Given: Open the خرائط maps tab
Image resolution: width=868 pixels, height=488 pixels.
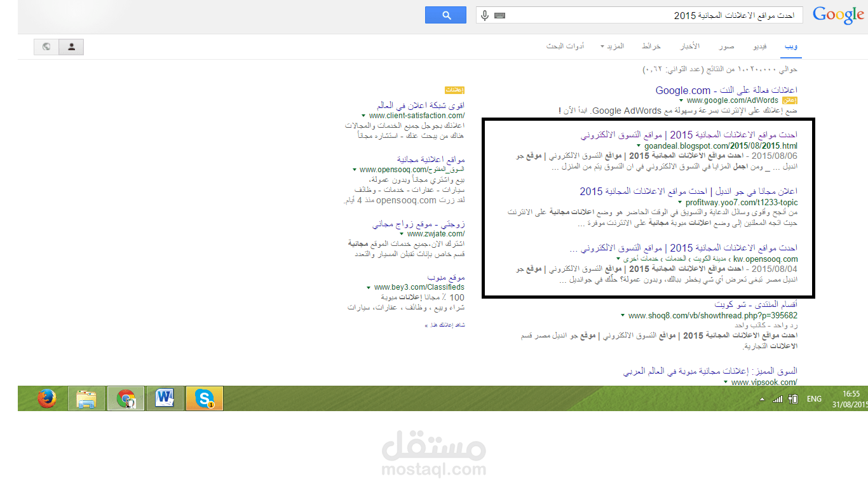Looking at the screenshot, I should pos(651,46).
